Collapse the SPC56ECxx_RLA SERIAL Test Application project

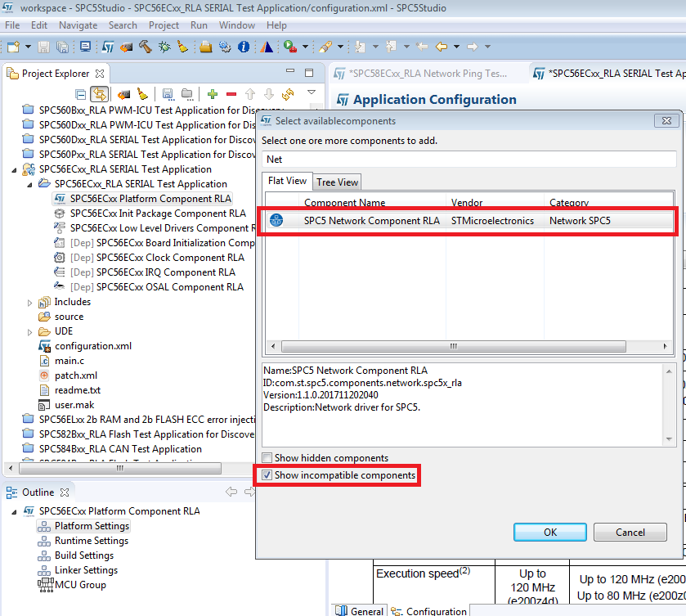pyautogui.click(x=15, y=170)
